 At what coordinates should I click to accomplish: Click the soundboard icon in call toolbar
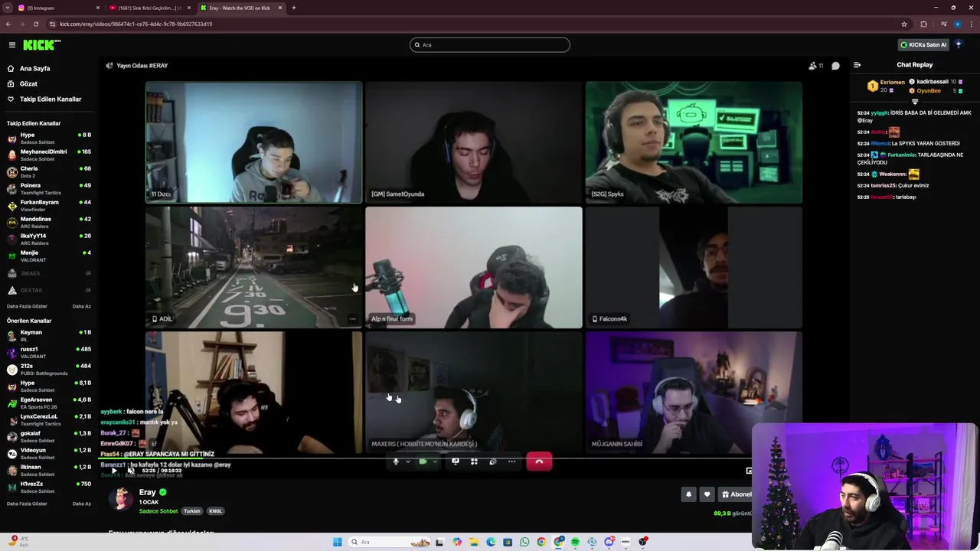pyautogui.click(x=493, y=461)
